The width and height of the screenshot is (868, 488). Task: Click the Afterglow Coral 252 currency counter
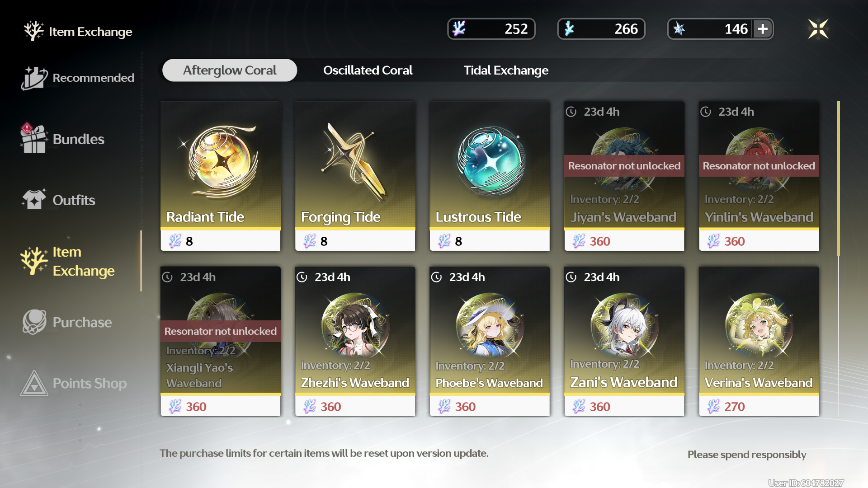491,29
